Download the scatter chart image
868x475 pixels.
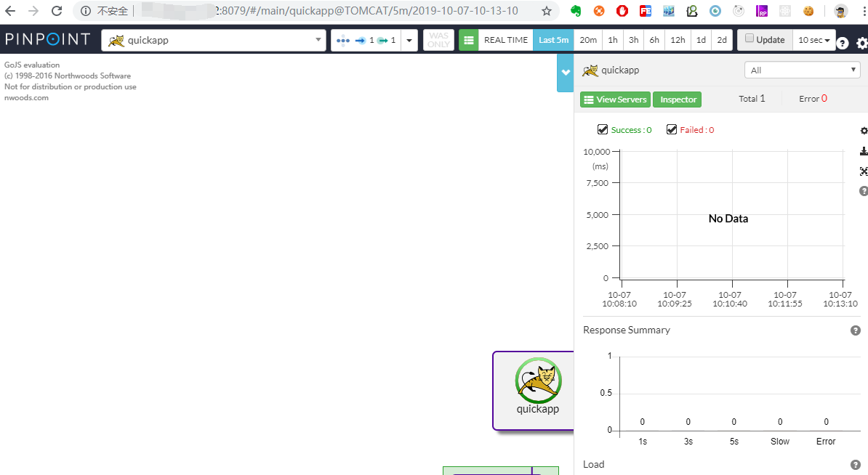click(x=864, y=151)
